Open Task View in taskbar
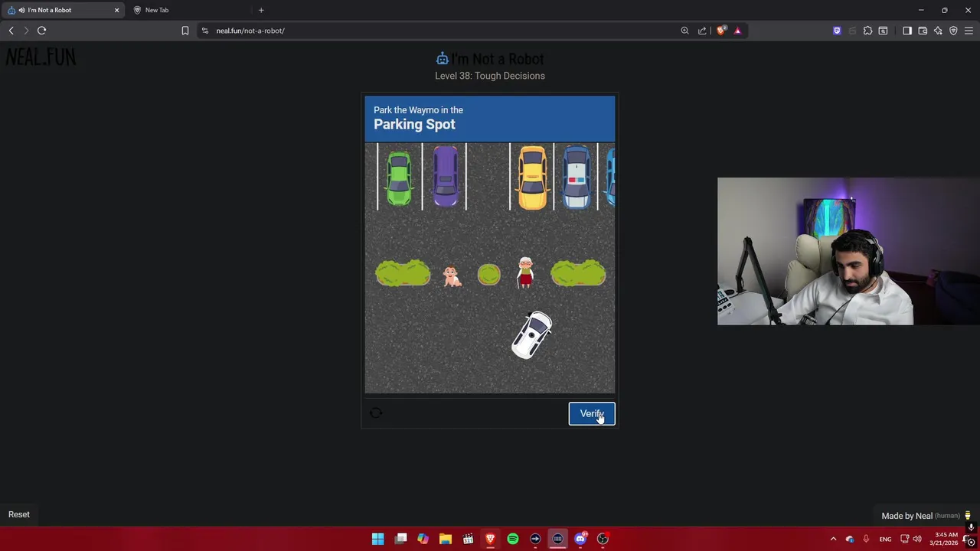 coord(400,539)
